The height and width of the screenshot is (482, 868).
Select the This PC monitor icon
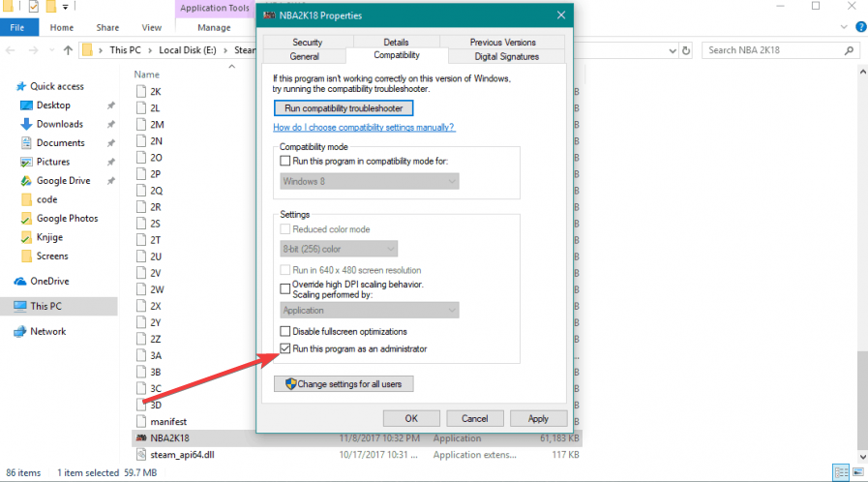click(20, 306)
